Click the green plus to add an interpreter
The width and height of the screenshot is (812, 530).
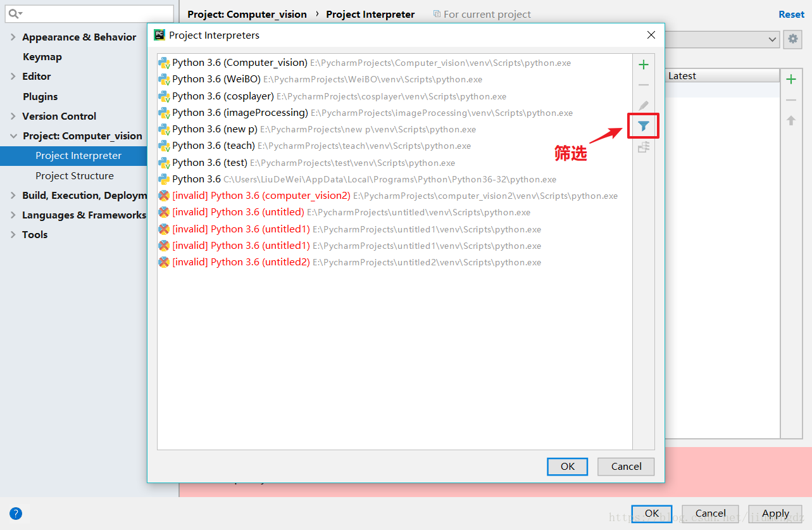[x=643, y=64]
